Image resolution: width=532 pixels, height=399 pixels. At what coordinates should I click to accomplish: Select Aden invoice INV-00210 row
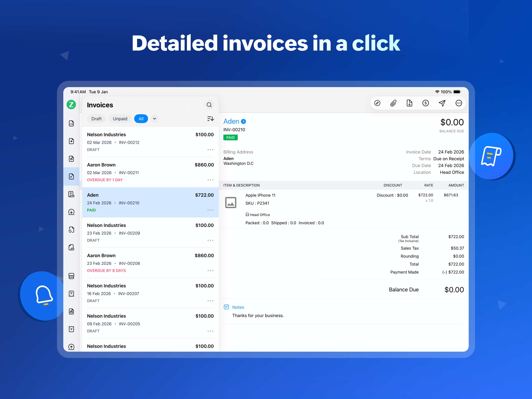150,202
